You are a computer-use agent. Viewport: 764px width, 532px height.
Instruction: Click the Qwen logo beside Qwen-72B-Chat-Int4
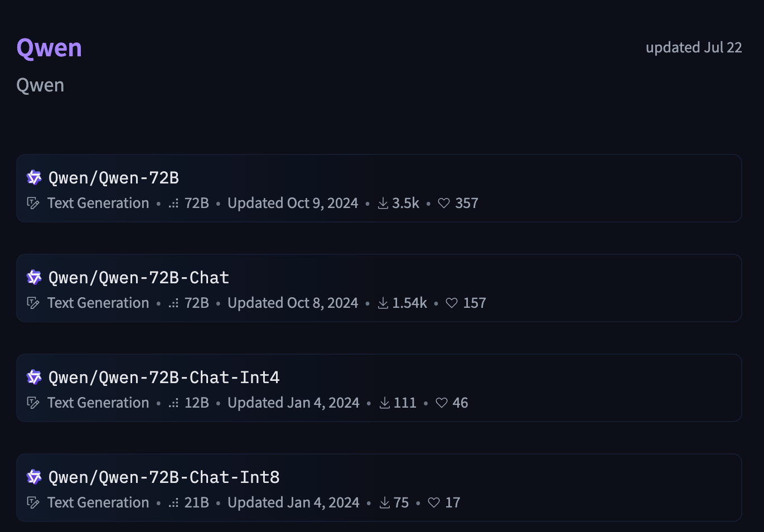point(34,377)
